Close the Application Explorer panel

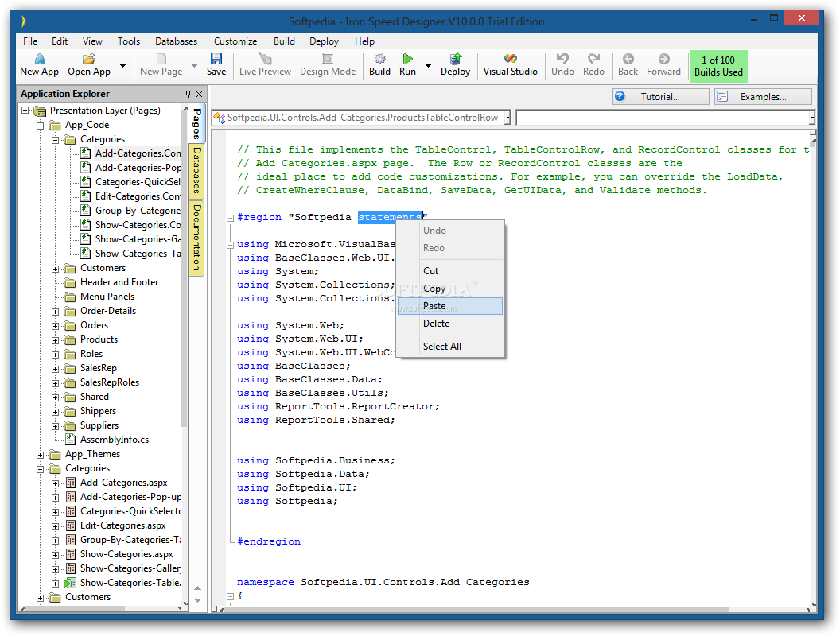pyautogui.click(x=200, y=95)
